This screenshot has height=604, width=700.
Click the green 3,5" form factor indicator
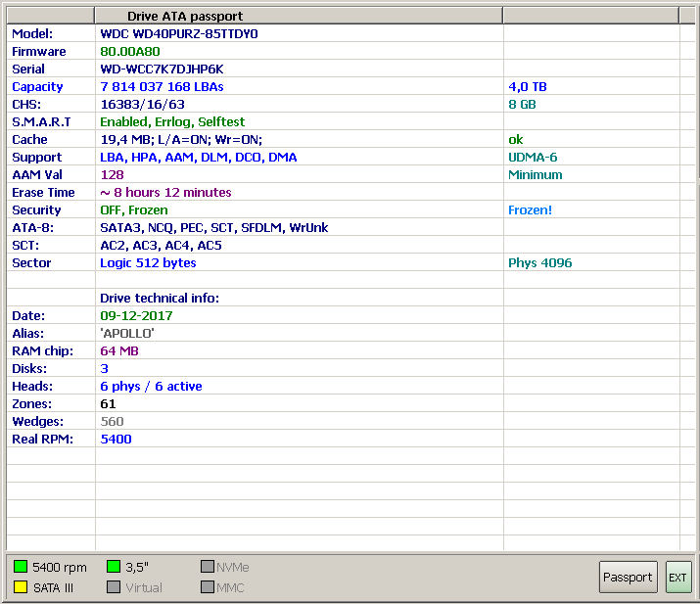pos(114,567)
